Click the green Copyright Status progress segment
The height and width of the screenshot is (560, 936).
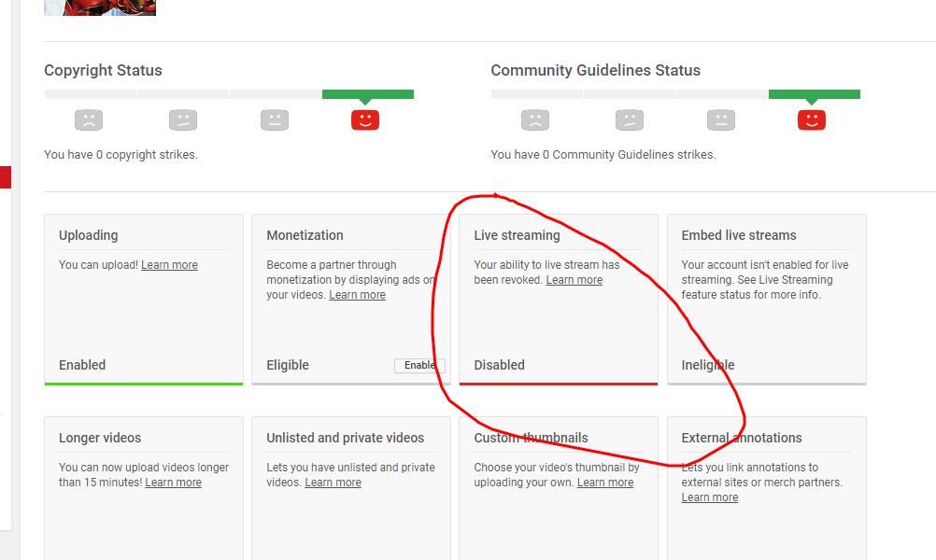(x=368, y=94)
